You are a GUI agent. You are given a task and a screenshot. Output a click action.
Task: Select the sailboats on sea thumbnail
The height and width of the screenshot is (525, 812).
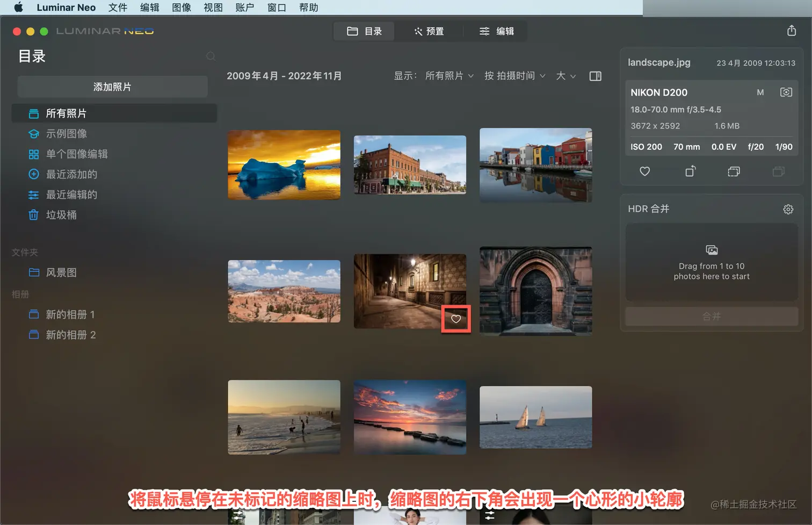tap(536, 418)
